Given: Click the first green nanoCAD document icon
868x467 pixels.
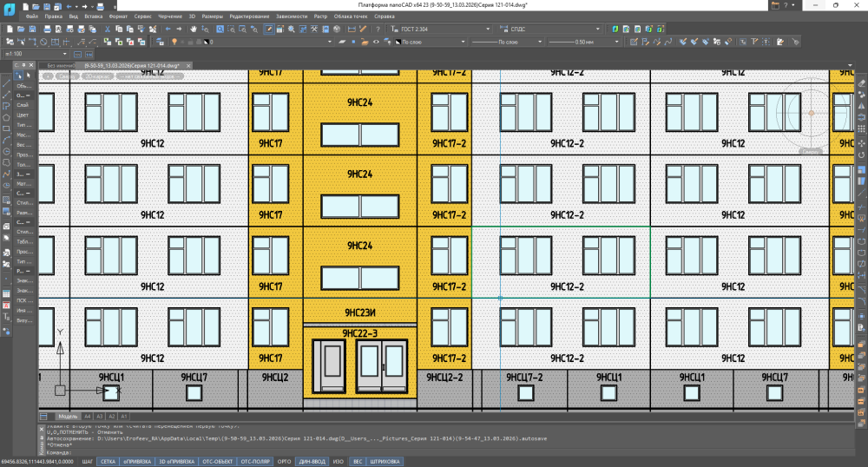Looking at the screenshot, I should [x=615, y=29].
